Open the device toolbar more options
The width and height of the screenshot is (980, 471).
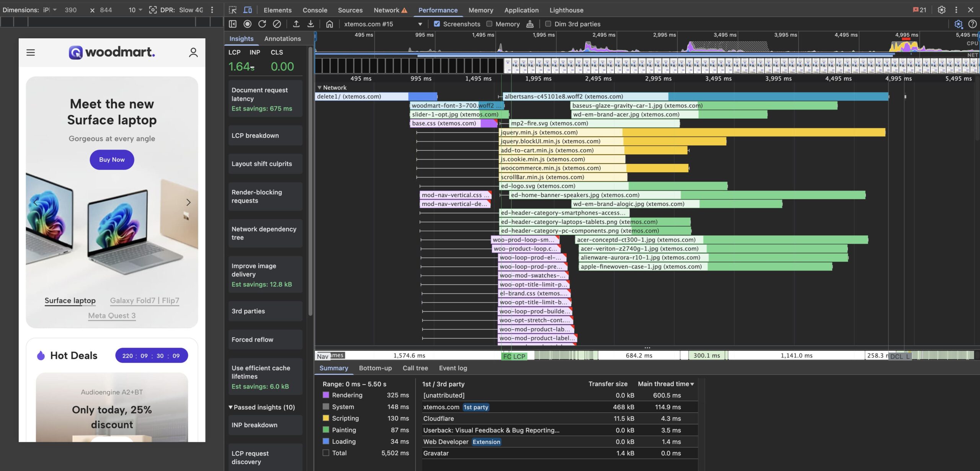point(212,10)
